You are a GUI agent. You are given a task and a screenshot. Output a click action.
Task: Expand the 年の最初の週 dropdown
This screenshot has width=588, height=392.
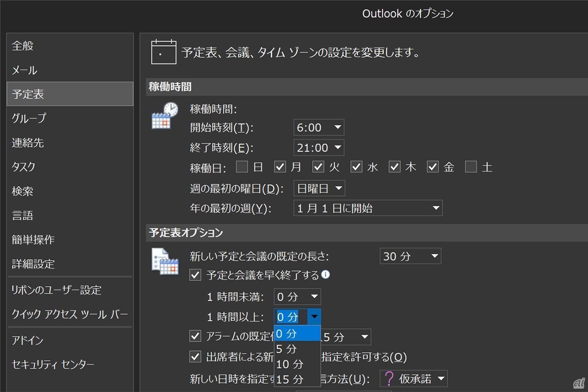pyautogui.click(x=367, y=208)
